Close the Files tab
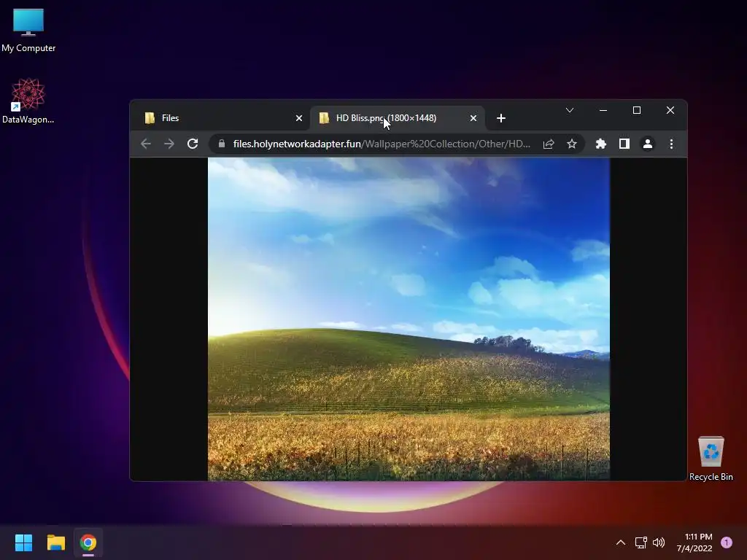This screenshot has height=560, width=747. [298, 118]
